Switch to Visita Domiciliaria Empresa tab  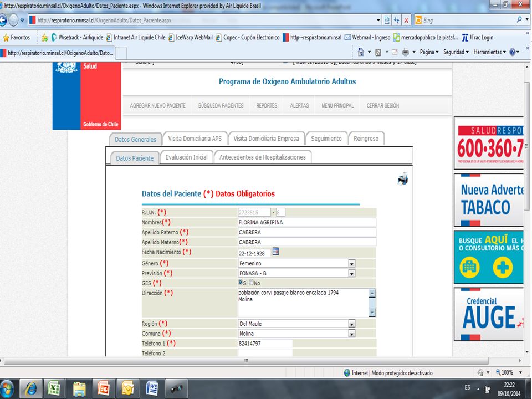(x=267, y=139)
